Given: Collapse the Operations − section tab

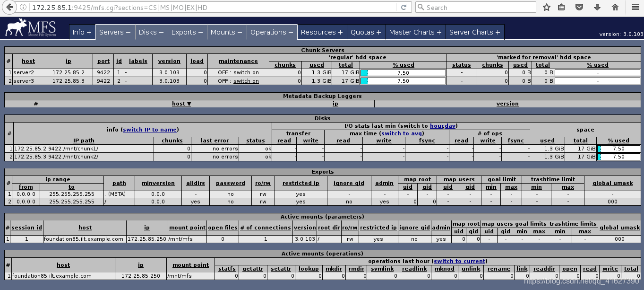Looking at the screenshot, I should click(x=272, y=32).
